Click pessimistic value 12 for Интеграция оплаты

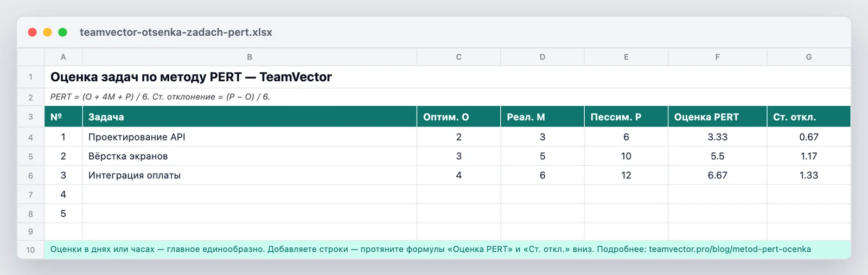pyautogui.click(x=626, y=175)
